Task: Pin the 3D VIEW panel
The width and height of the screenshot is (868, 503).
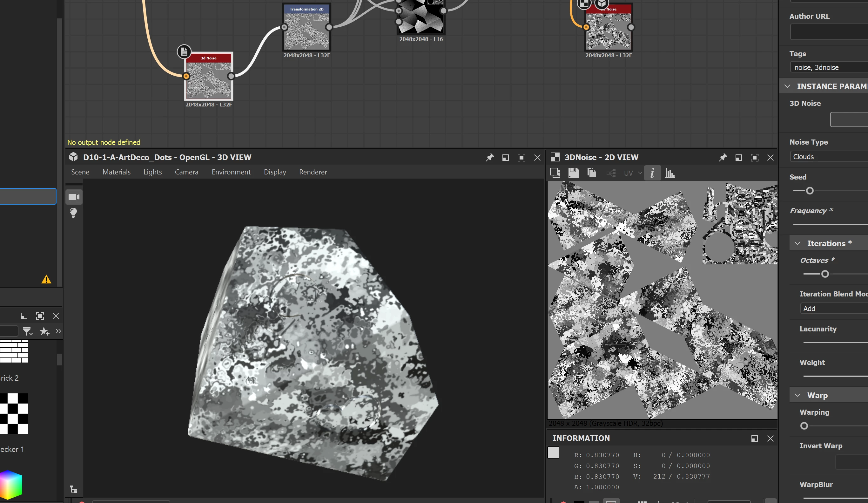Action: click(x=489, y=158)
